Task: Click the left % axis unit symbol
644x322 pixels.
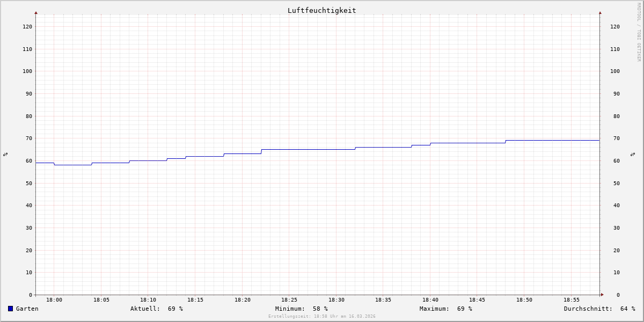Action: [x=5, y=154]
